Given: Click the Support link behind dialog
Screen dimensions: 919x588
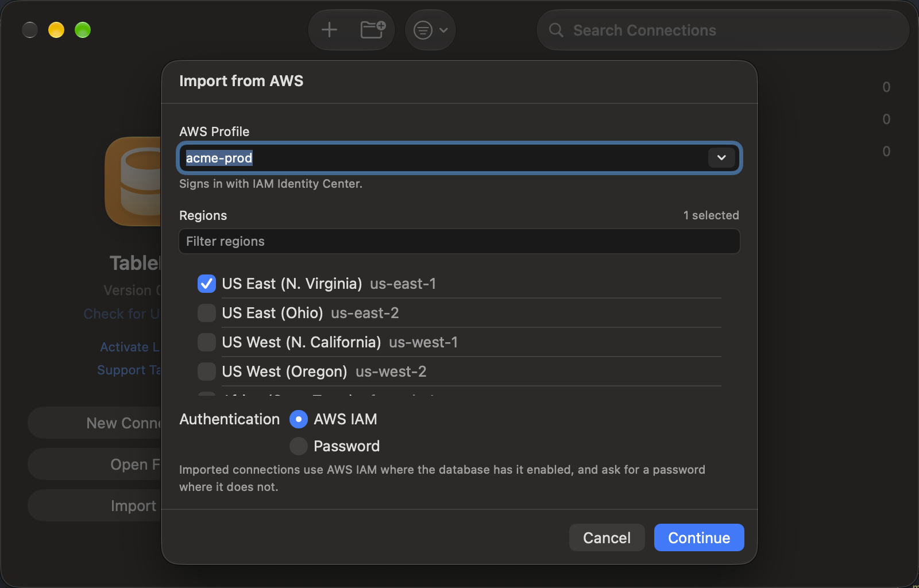Looking at the screenshot, I should pos(129,370).
